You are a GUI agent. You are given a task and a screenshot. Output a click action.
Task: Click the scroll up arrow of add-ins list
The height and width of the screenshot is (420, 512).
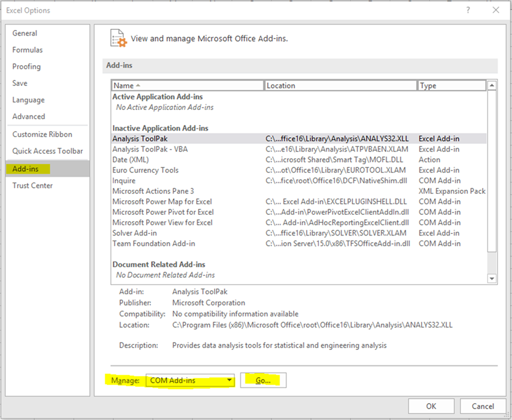pos(492,86)
